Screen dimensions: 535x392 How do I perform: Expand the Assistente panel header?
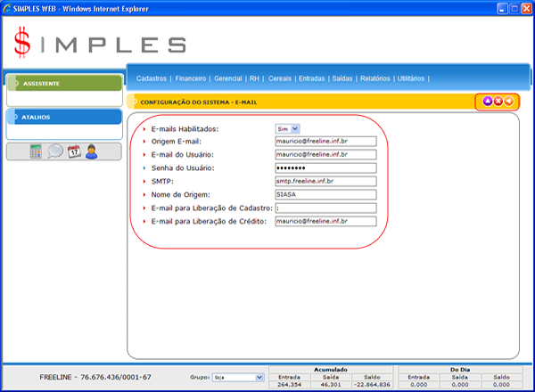63,84
